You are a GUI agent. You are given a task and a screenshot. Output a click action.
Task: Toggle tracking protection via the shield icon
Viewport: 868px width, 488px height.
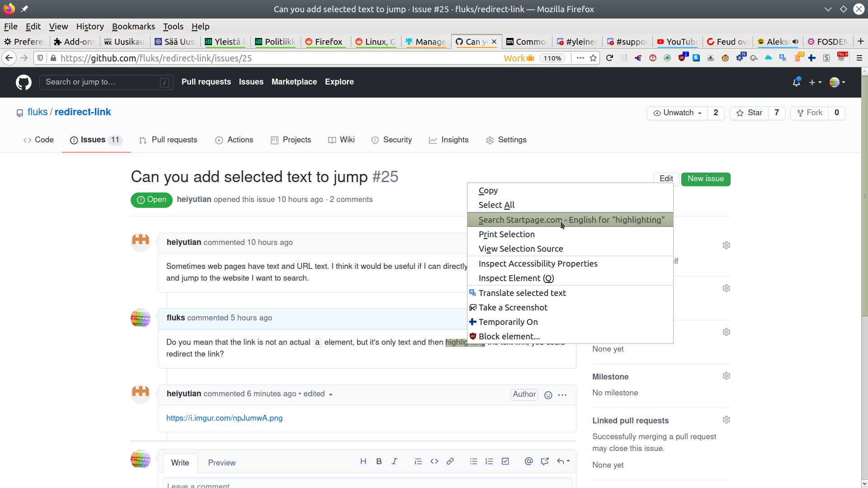40,58
